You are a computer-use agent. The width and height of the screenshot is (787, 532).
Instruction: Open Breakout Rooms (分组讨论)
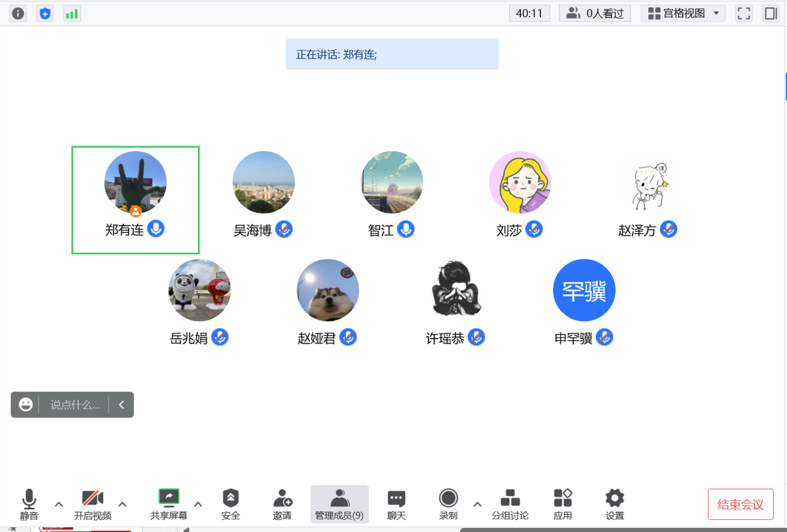point(510,505)
